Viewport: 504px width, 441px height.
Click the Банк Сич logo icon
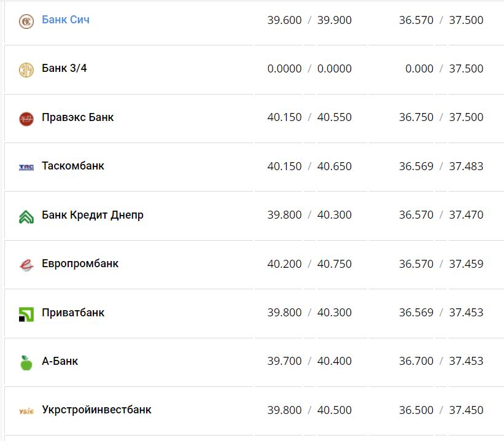26,21
